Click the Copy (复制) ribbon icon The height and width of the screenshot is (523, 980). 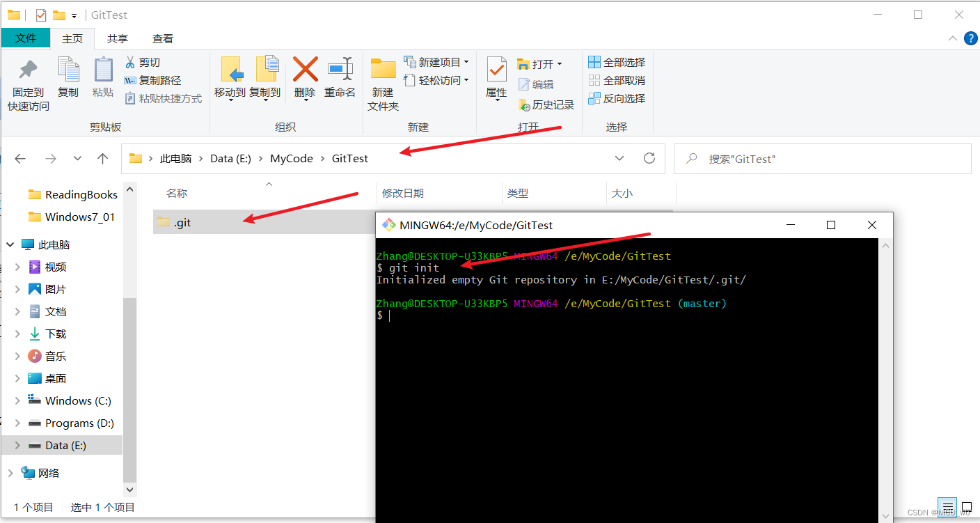[68, 70]
